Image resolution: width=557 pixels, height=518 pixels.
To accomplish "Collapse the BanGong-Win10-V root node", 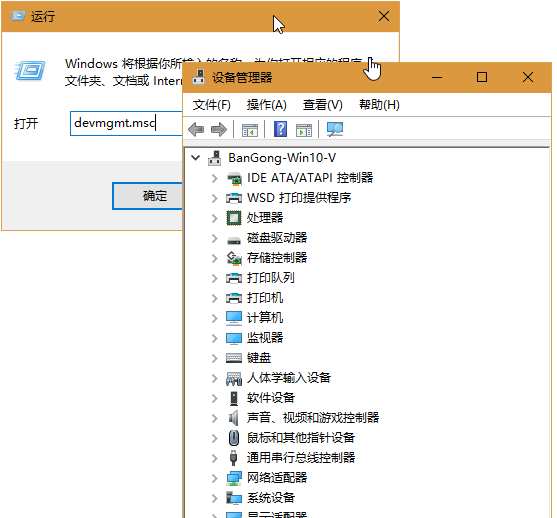I will (195, 157).
